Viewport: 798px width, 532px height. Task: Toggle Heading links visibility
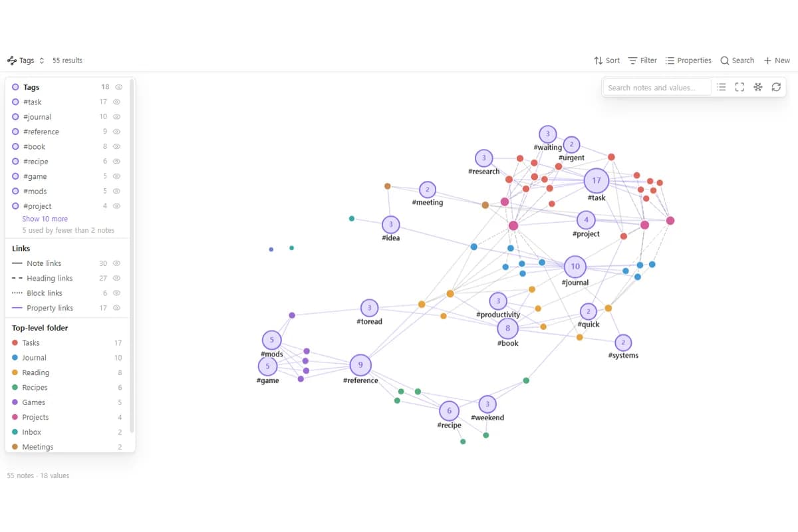pos(116,278)
